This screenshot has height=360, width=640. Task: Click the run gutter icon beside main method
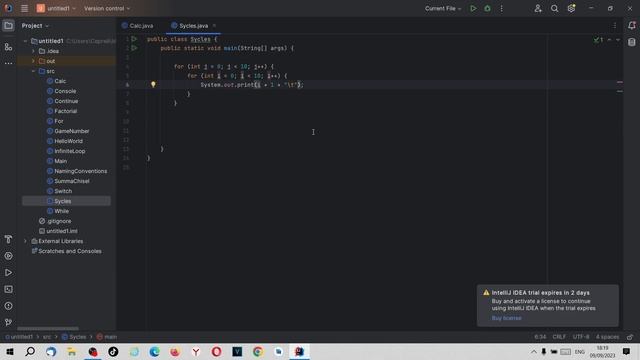[x=134, y=48]
